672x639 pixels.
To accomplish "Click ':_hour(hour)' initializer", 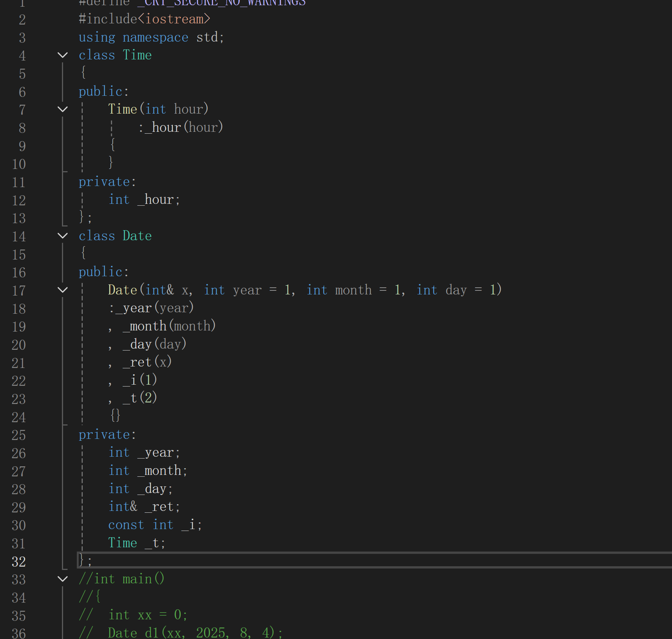I will [181, 127].
